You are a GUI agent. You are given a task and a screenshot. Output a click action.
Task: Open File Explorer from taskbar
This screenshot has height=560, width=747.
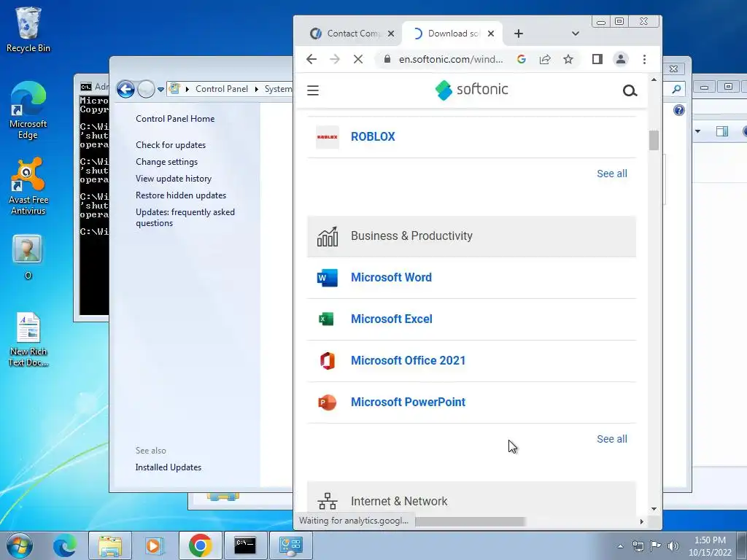pos(110,545)
